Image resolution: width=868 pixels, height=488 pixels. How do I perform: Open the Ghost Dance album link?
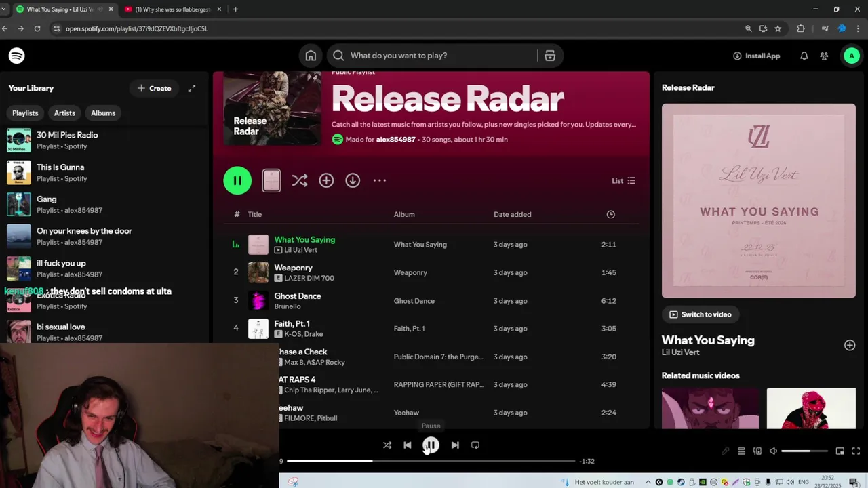coord(414,301)
